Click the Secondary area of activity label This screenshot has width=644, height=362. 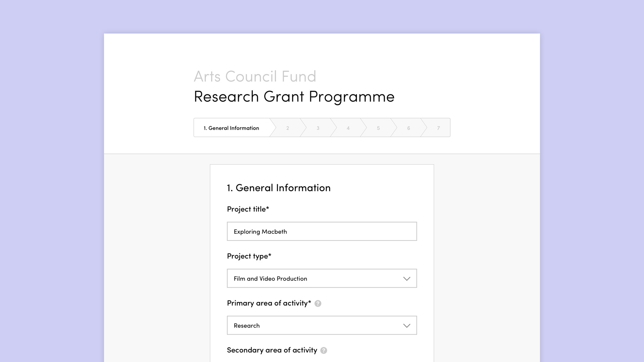click(272, 350)
